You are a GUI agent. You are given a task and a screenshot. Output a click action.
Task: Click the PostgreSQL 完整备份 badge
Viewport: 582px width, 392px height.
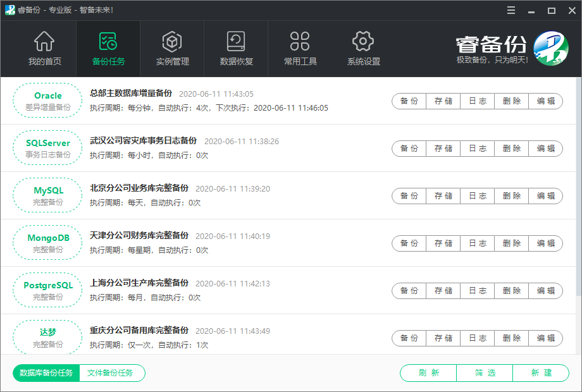[47, 290]
